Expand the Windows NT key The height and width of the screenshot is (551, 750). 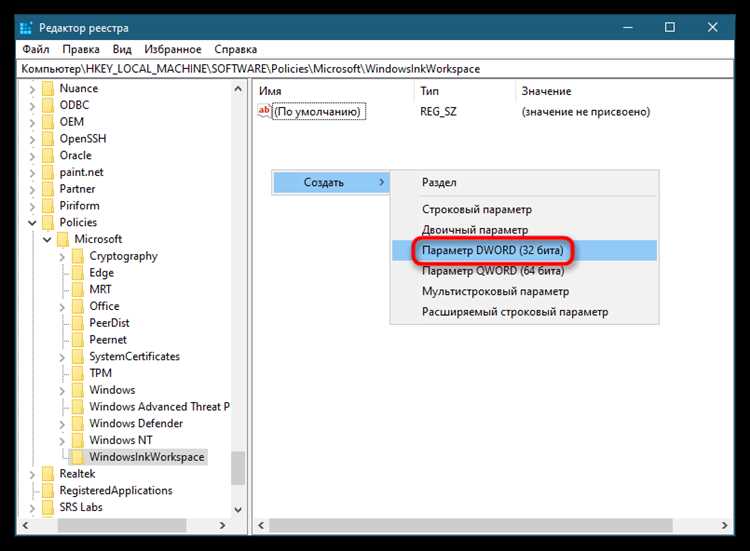[62, 441]
